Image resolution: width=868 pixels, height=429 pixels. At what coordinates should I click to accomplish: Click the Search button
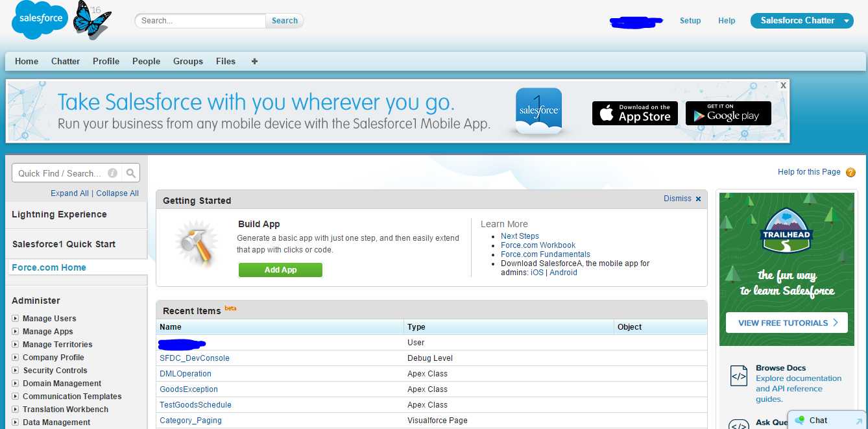(x=285, y=21)
